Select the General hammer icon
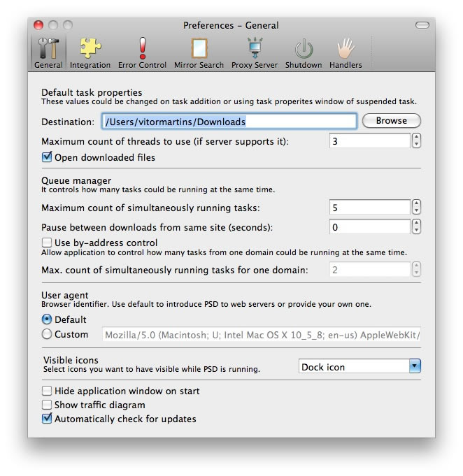The height and width of the screenshot is (476, 463). (48, 50)
